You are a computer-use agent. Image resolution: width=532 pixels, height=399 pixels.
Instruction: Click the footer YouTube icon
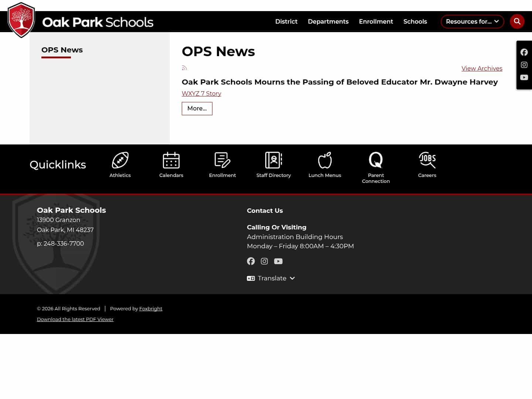coord(278,261)
